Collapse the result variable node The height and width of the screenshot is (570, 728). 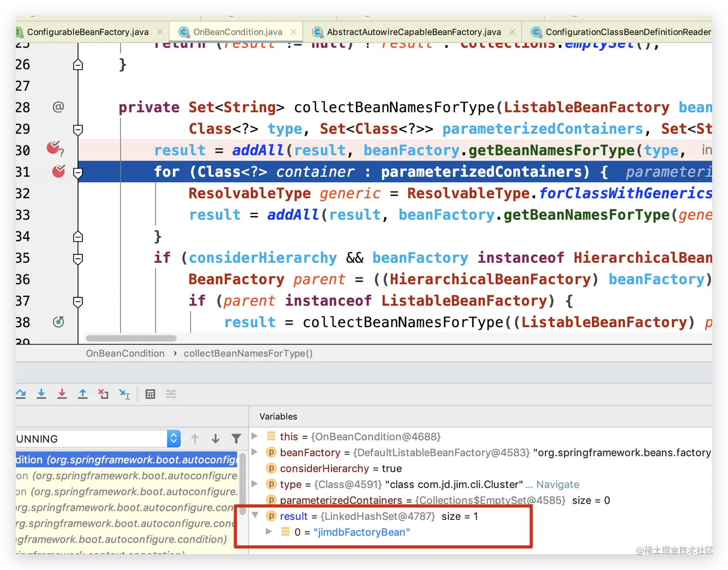255,515
